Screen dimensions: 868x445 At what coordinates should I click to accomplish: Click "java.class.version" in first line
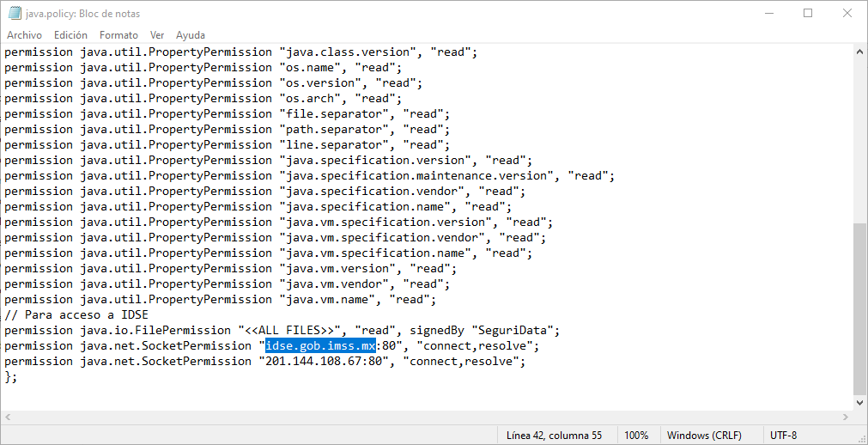[347, 52]
